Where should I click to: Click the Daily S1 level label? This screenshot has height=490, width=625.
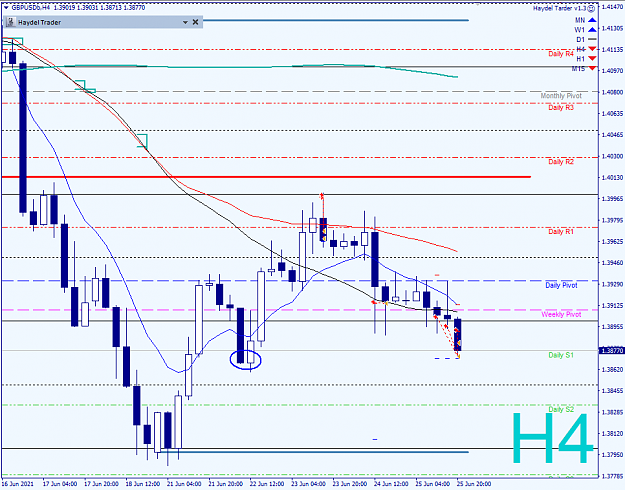pos(561,355)
